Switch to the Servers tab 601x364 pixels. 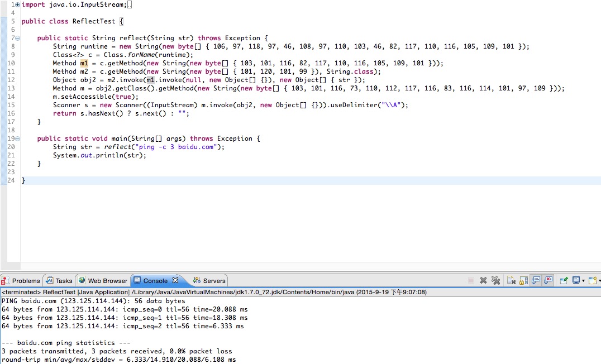point(209,281)
